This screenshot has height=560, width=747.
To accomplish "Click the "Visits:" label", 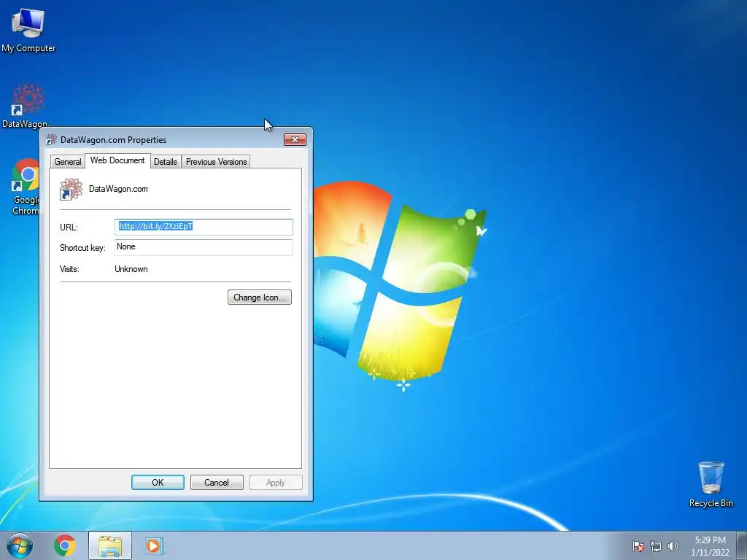I will 69,269.
